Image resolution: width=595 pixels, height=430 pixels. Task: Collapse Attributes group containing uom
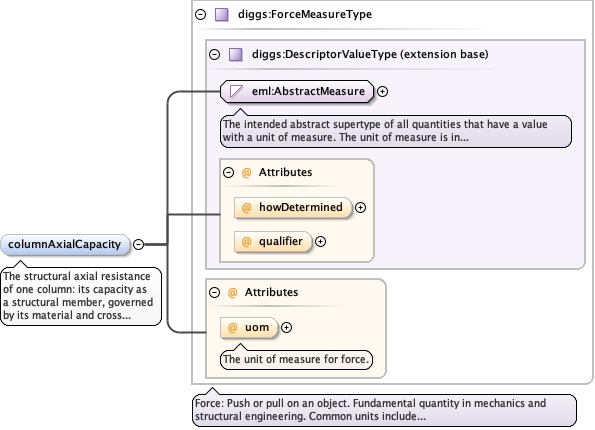coord(214,293)
